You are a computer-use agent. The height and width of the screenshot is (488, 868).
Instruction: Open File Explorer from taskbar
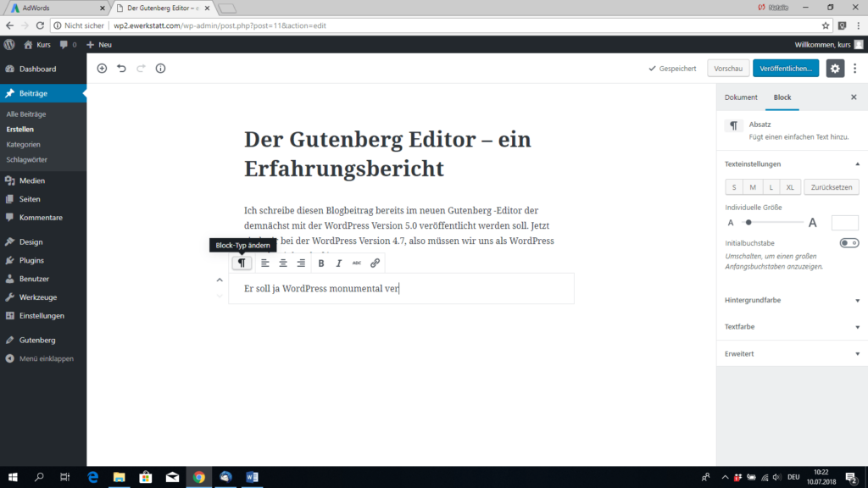click(x=119, y=477)
